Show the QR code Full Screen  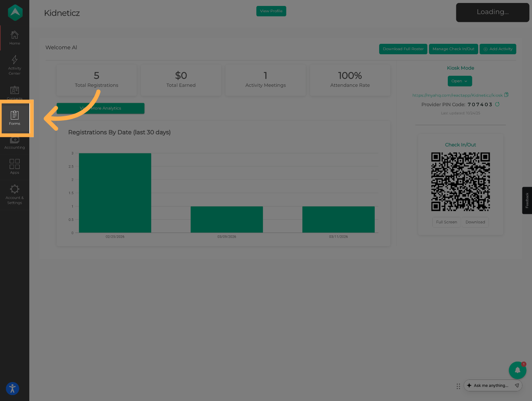point(446,222)
